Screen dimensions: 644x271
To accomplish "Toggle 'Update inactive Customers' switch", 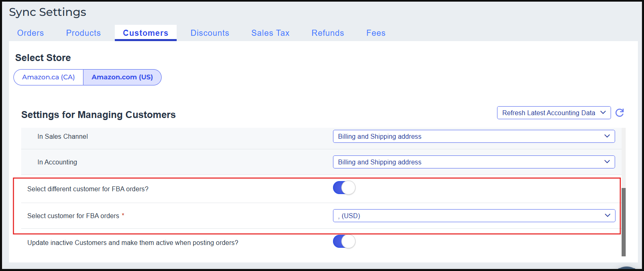I will pyautogui.click(x=344, y=242).
